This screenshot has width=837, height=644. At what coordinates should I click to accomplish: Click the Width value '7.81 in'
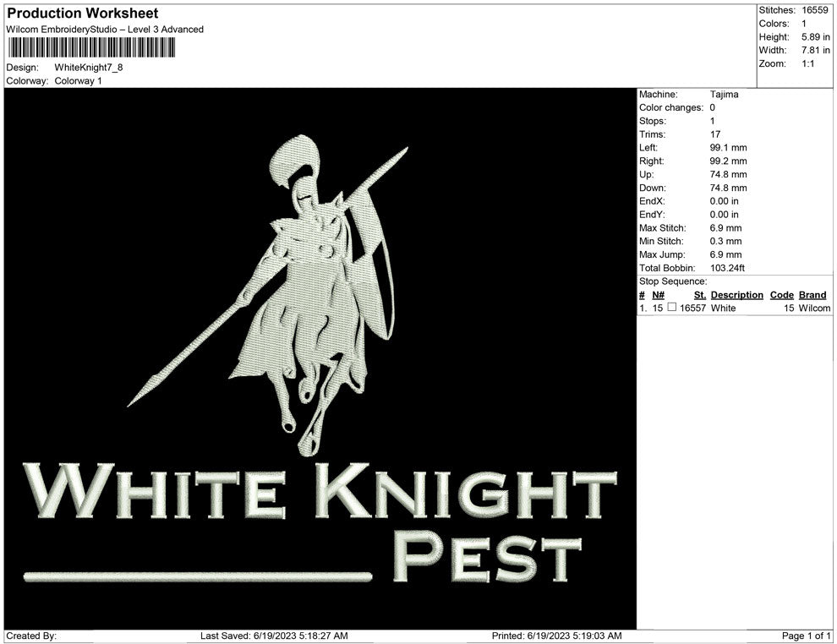816,50
